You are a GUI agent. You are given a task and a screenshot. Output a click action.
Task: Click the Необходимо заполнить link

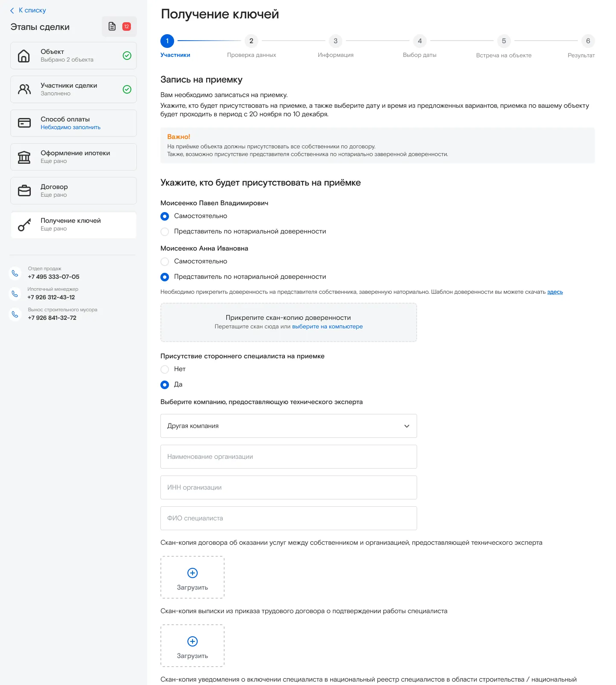point(71,127)
